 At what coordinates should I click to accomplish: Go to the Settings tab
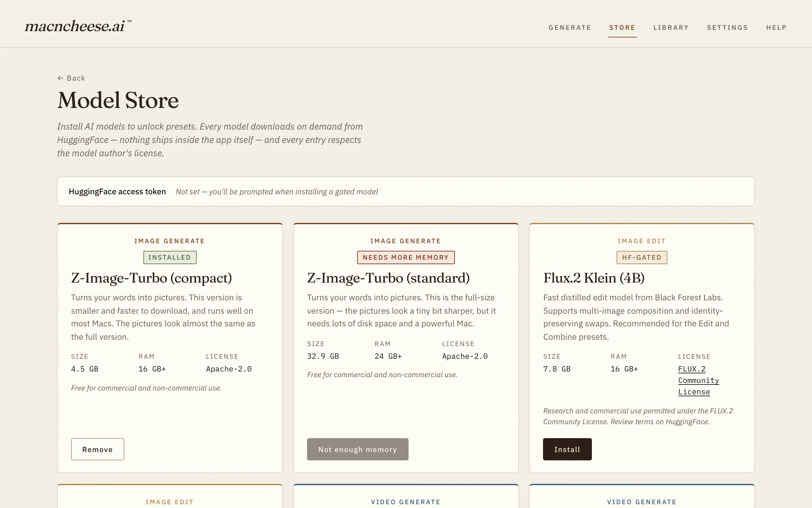[x=727, y=28]
